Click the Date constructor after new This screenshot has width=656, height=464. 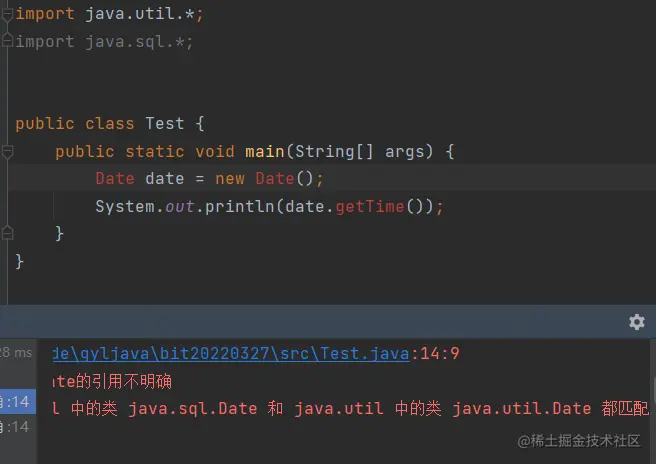click(275, 179)
